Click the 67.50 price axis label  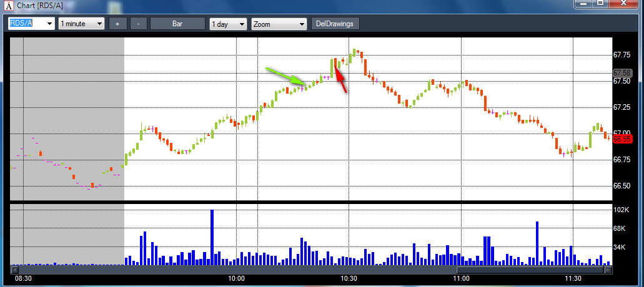622,81
